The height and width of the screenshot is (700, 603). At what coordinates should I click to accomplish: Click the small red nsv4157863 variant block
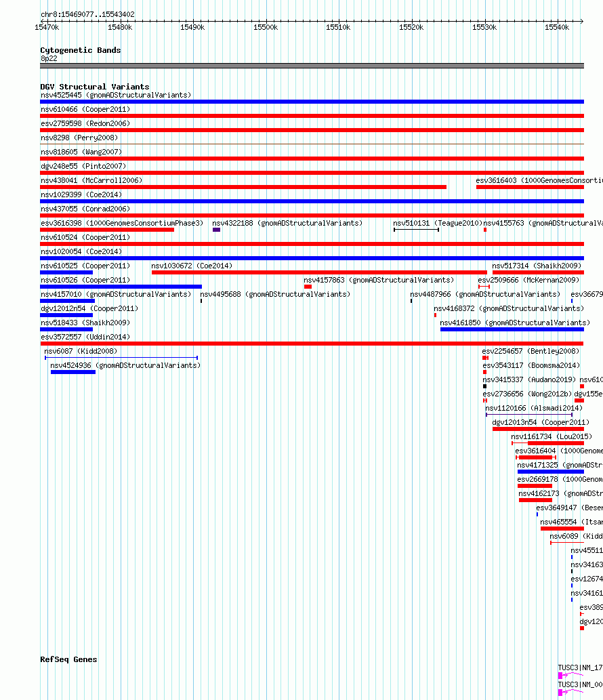click(308, 287)
